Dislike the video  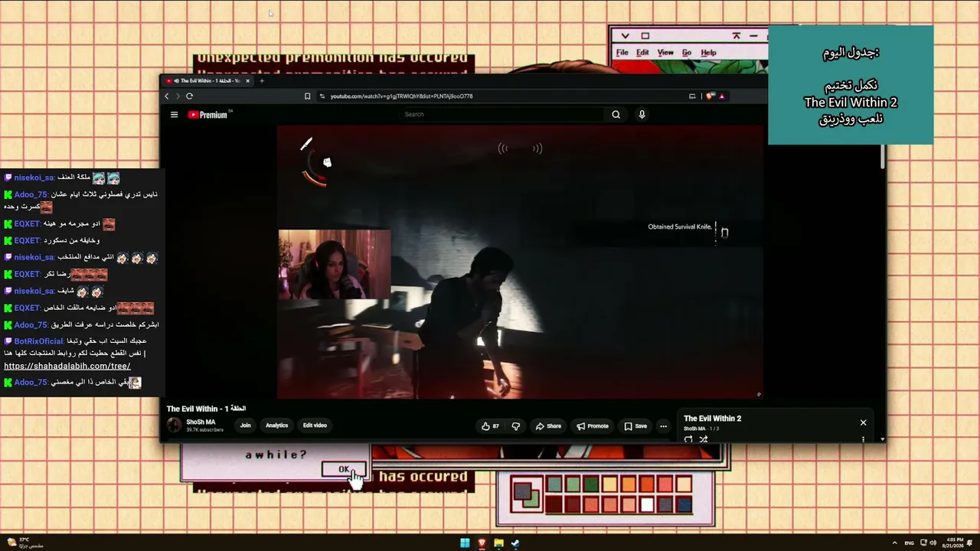[x=515, y=426]
